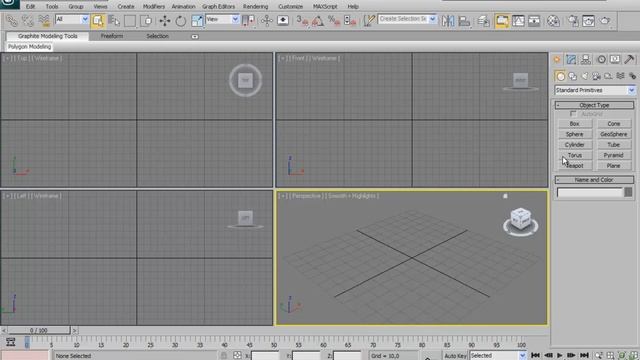Viewport: 640px width, 360px height.
Task: Open Hierarchy command panel tab
Action: pyautogui.click(x=586, y=60)
